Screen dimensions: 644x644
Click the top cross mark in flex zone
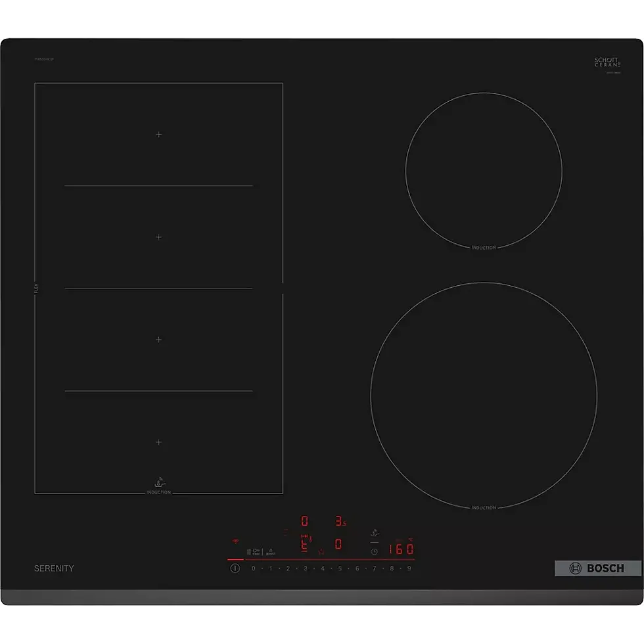pos(158,134)
